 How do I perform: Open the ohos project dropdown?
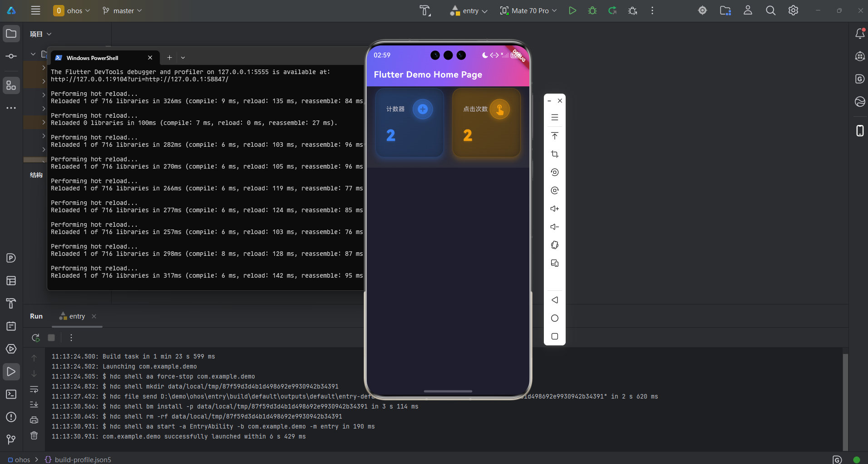tap(72, 10)
